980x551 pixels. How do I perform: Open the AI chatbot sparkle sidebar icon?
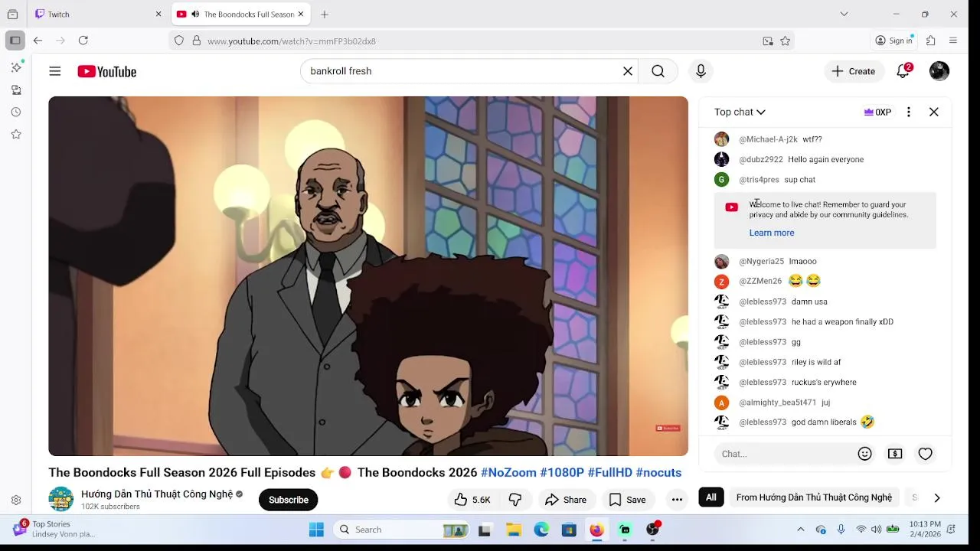click(16, 67)
